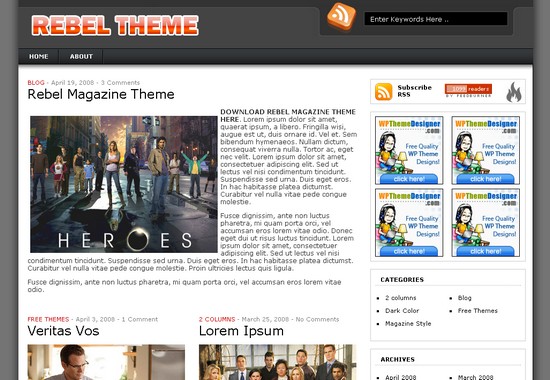Viewport: 550px width, 380px height.
Task: Open the April 2008 archive
Action: (x=400, y=377)
